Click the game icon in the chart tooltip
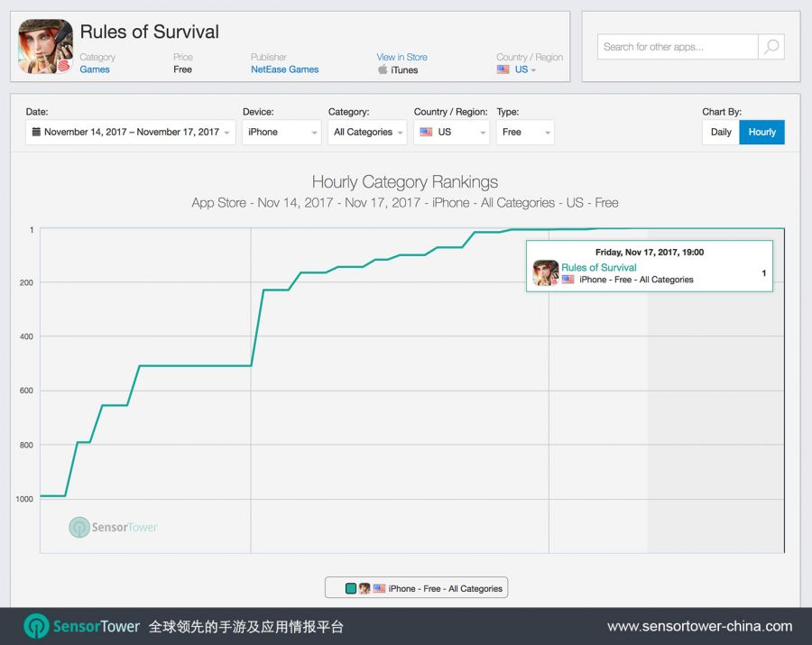The image size is (812, 645). 546,272
